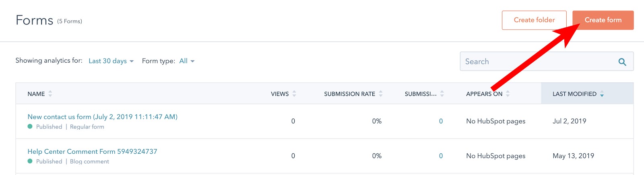Screen dimensions: 644x175
Task: Click the Create folder button
Action: click(x=534, y=20)
